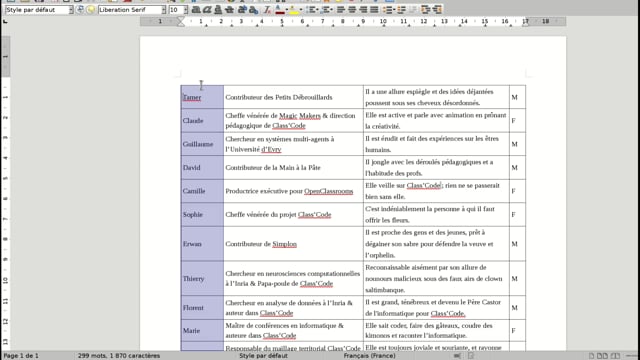The height and width of the screenshot is (360, 640).
Task: Click the tab stop type selector
Action: (5, 21)
